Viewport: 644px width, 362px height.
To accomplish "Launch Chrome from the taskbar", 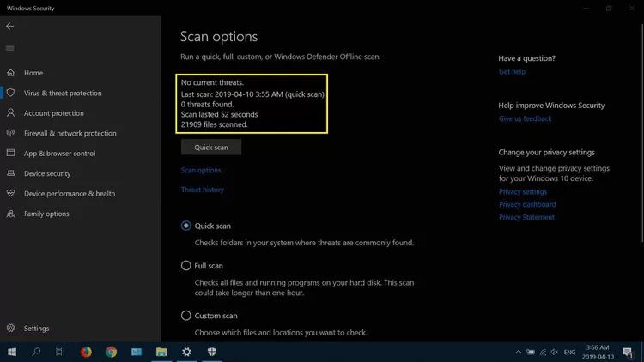I will tap(112, 352).
